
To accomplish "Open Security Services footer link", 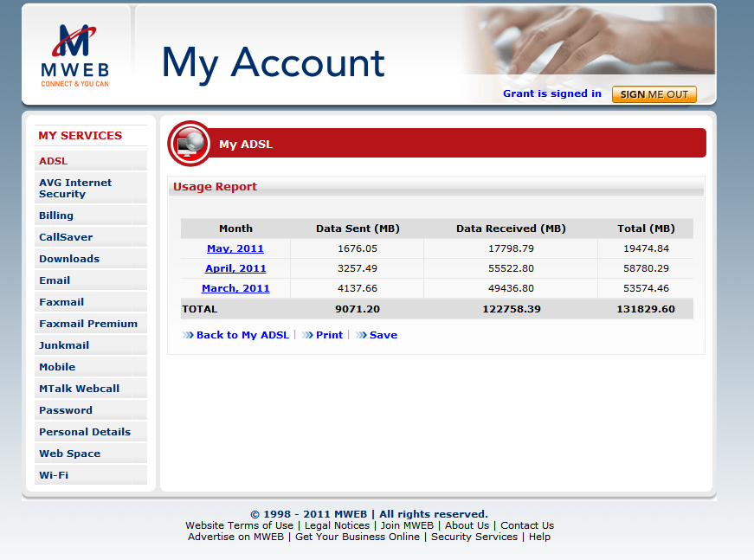I will point(474,537).
